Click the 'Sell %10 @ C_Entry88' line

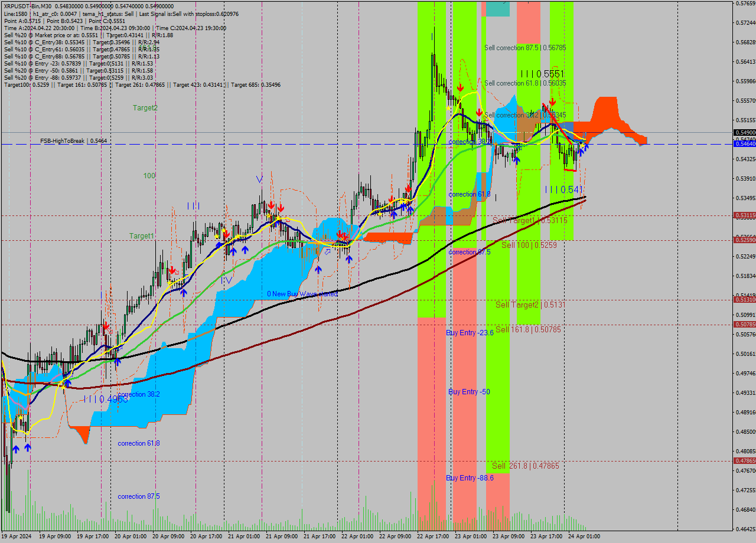(x=82, y=56)
